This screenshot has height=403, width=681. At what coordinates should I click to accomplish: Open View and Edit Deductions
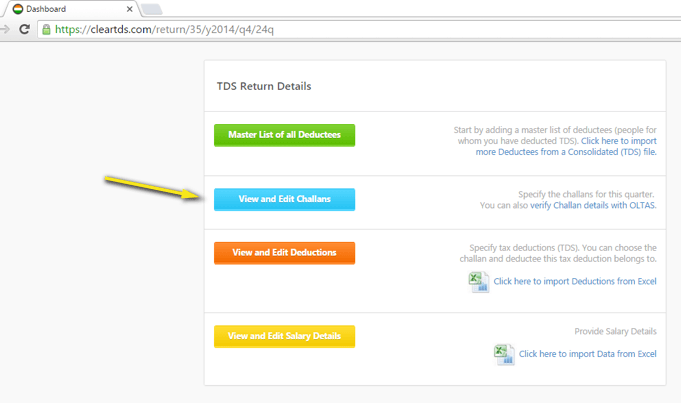pyautogui.click(x=284, y=253)
